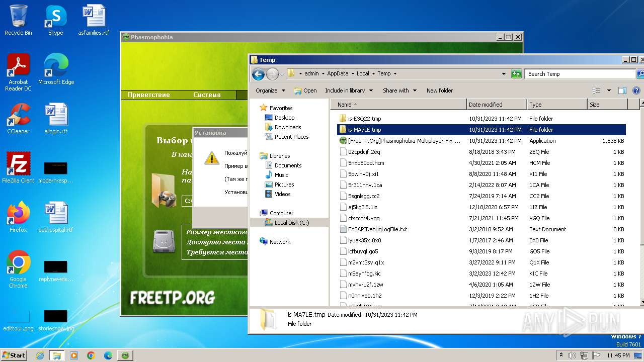Sort files by Type column header

pyautogui.click(x=557, y=105)
